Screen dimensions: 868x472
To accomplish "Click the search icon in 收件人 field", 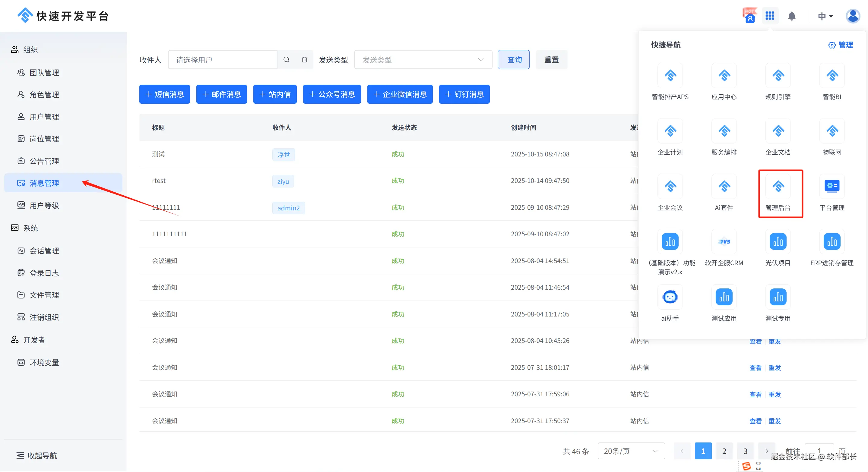I will coord(287,60).
